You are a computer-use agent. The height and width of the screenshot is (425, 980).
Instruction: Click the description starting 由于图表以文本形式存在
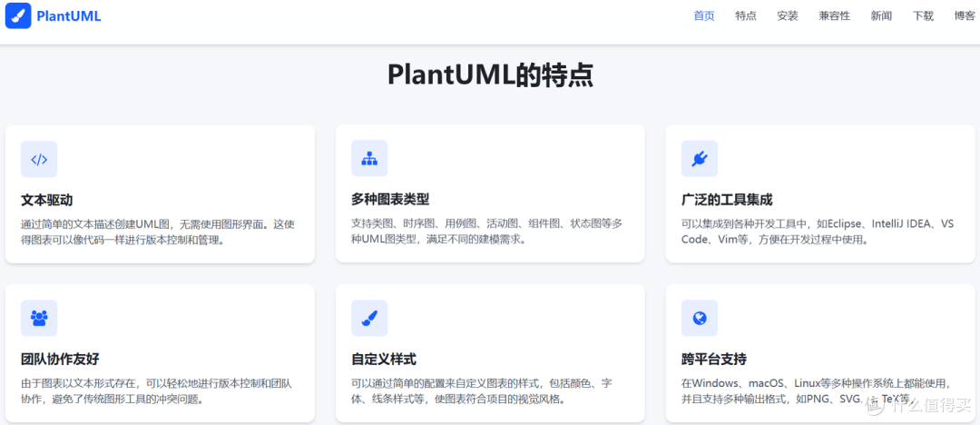pos(156,391)
